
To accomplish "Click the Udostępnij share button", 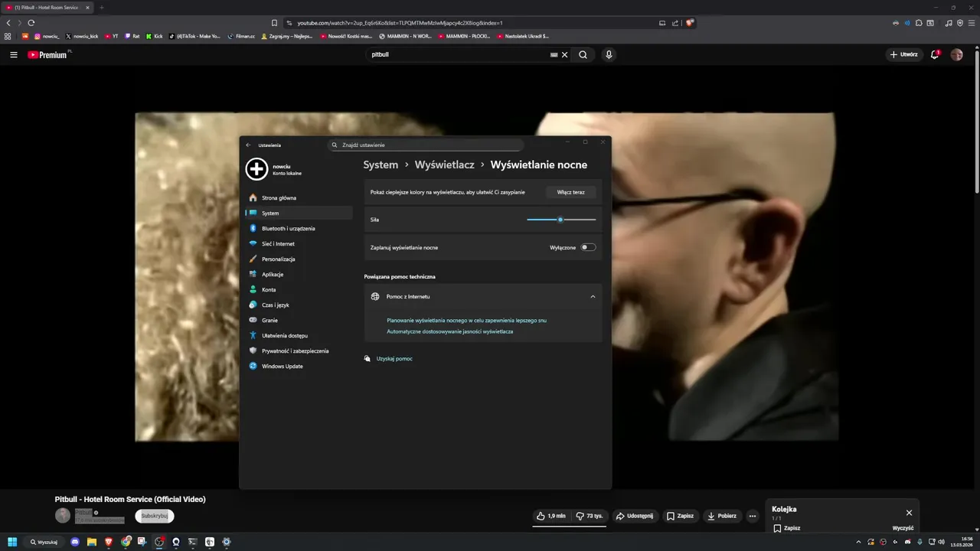I will tap(635, 516).
